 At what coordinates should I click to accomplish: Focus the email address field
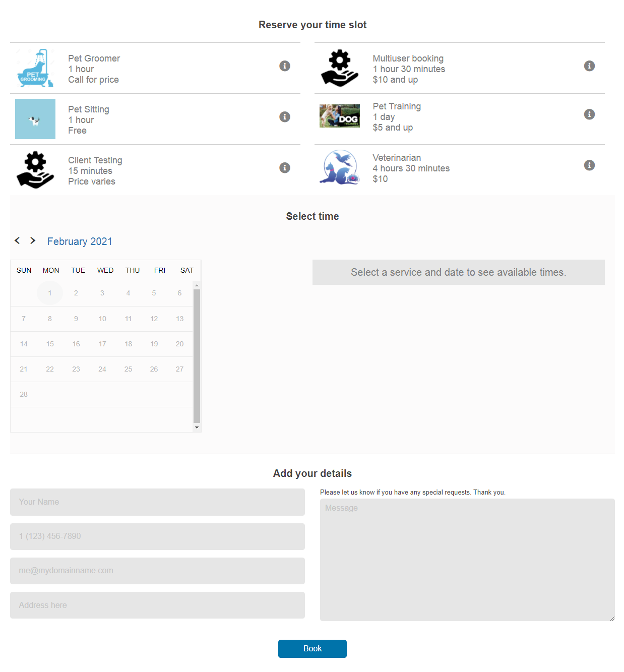tap(157, 571)
